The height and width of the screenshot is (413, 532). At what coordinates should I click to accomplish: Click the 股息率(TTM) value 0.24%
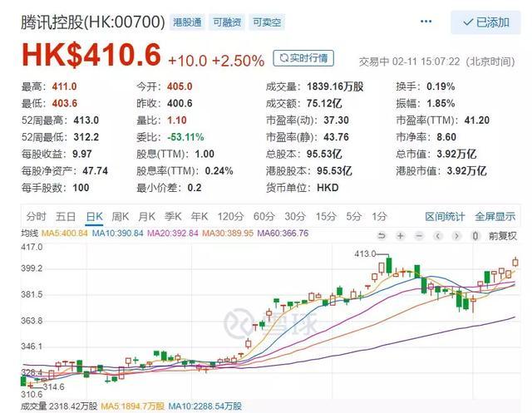pos(219,171)
